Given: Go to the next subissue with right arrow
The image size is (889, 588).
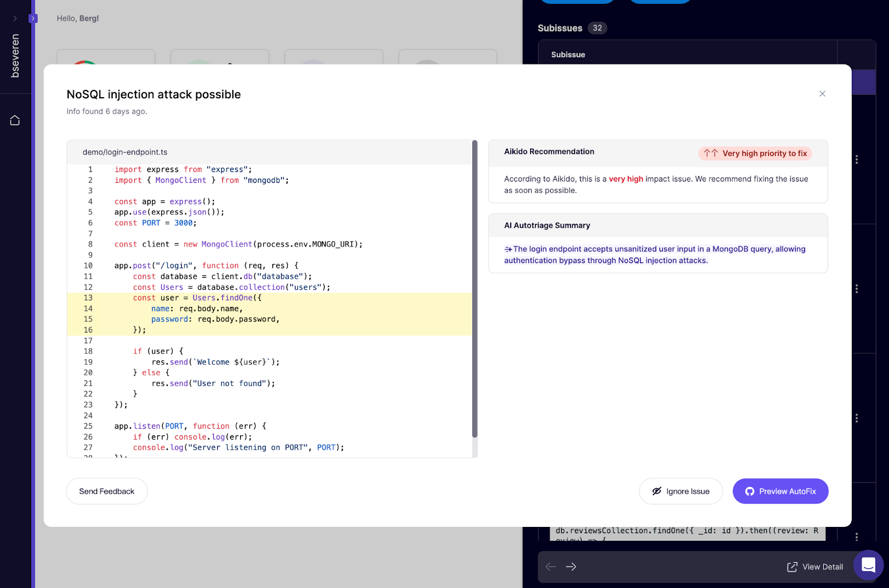Looking at the screenshot, I should click(571, 566).
